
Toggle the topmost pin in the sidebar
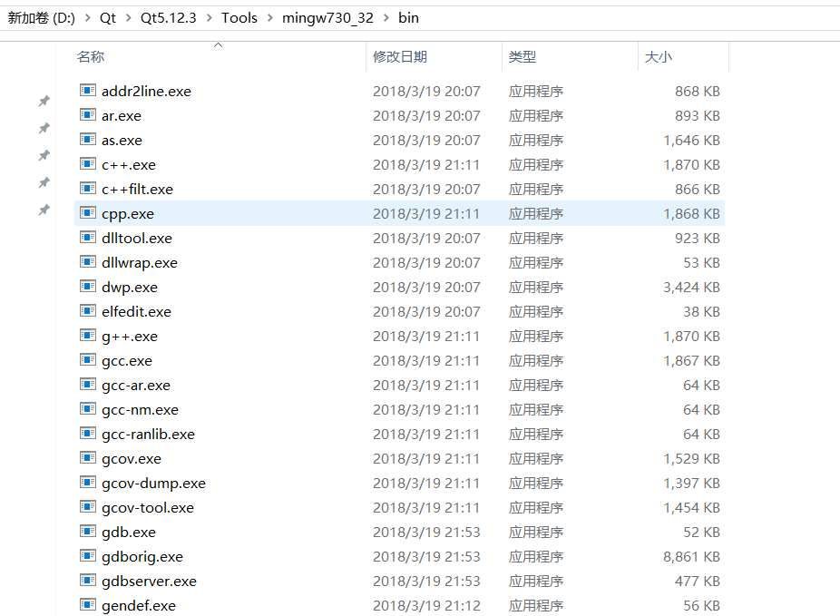44,103
